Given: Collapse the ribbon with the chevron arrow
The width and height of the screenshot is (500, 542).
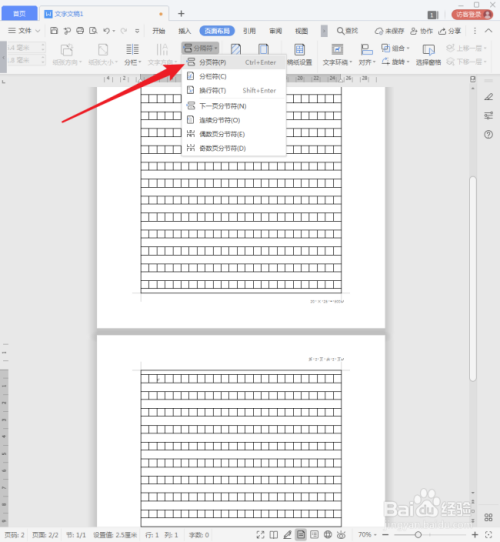Looking at the screenshot, I should tap(488, 31).
